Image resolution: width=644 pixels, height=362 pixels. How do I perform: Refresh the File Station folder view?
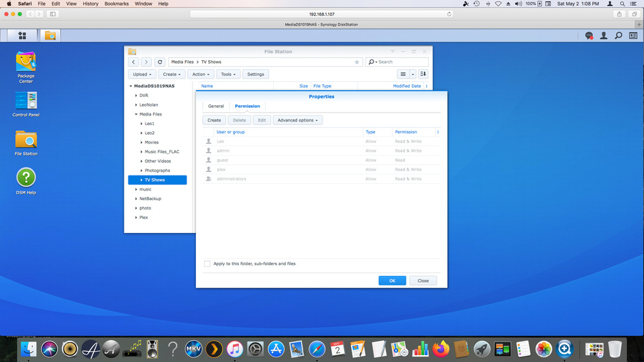pyautogui.click(x=160, y=62)
